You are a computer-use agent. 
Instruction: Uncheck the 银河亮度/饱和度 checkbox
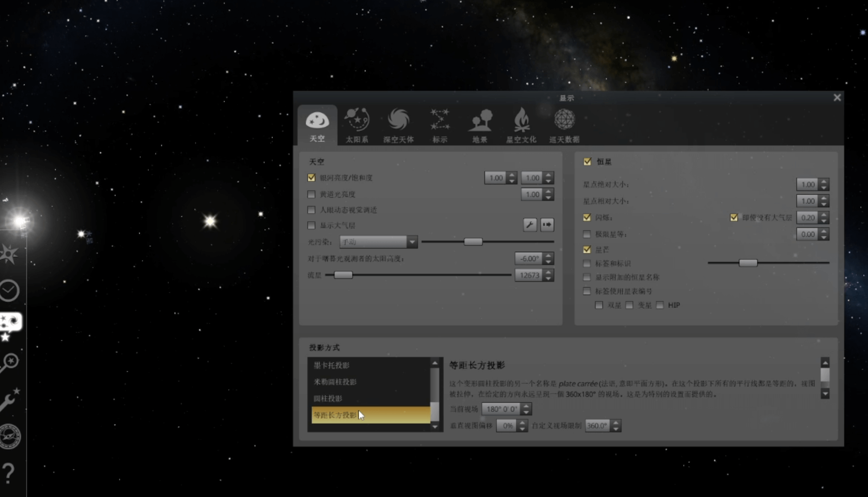(312, 177)
